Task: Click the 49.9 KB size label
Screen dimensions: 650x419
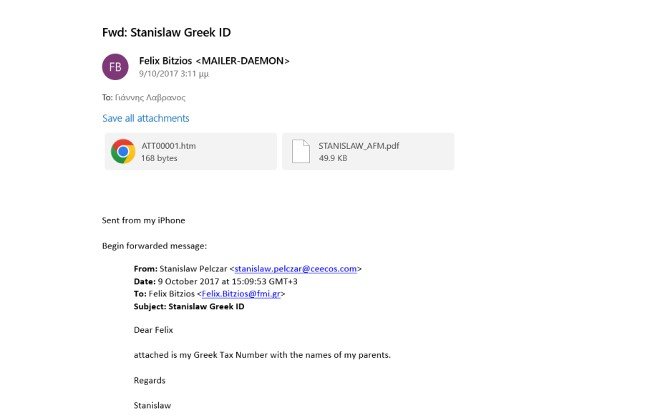Action: [333, 158]
